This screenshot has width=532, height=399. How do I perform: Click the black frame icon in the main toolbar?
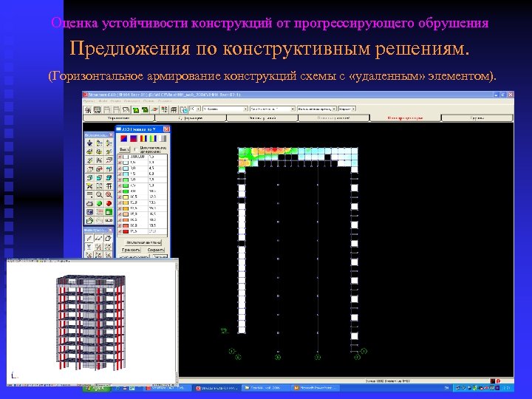pos(174,109)
